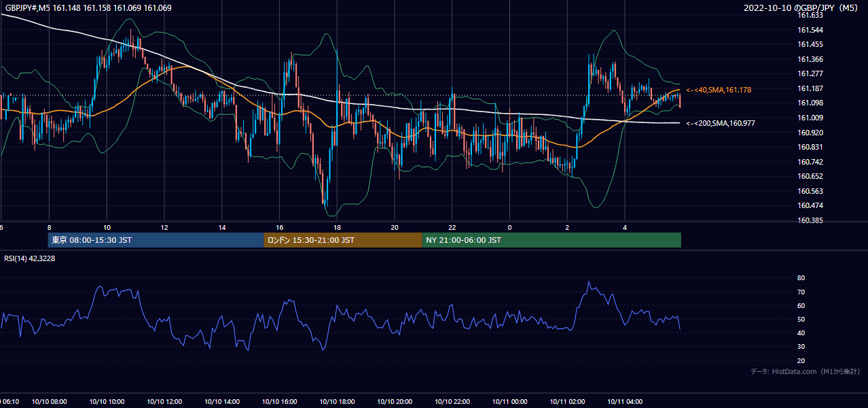Click price axis label 161.633
868x408 pixels.
(x=810, y=16)
